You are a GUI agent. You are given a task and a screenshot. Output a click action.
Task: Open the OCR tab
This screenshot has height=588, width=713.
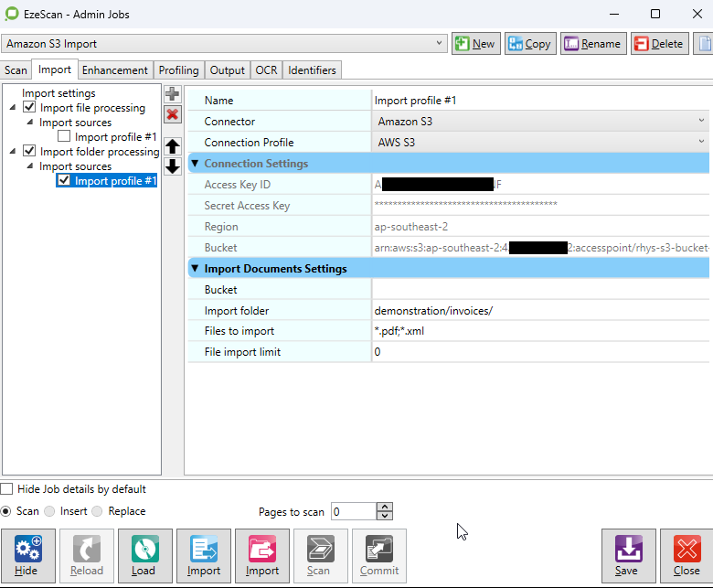[266, 70]
